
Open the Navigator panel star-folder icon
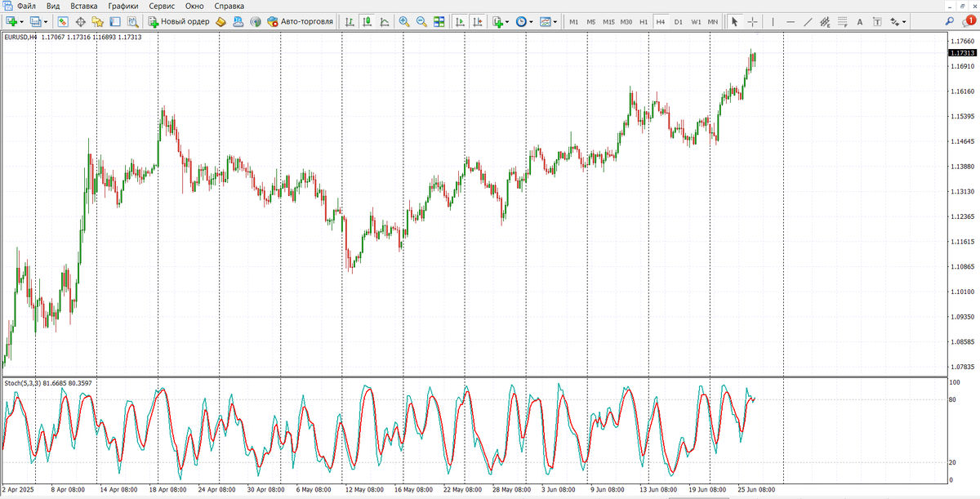point(98,22)
